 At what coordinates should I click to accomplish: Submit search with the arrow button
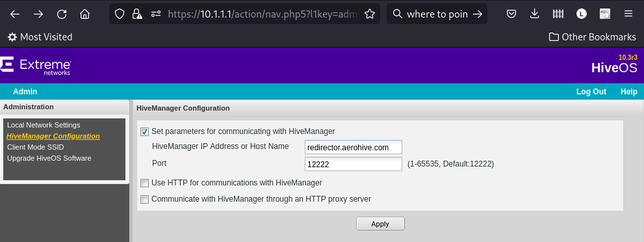477,14
